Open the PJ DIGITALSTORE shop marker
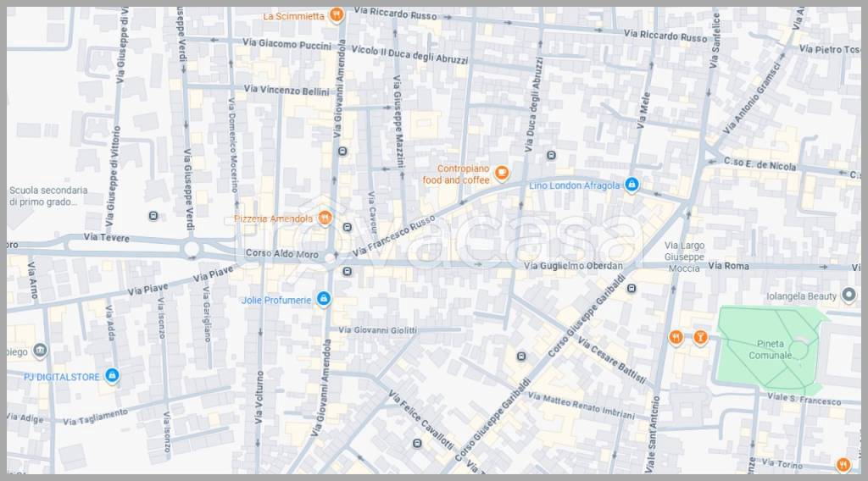 tap(113, 376)
